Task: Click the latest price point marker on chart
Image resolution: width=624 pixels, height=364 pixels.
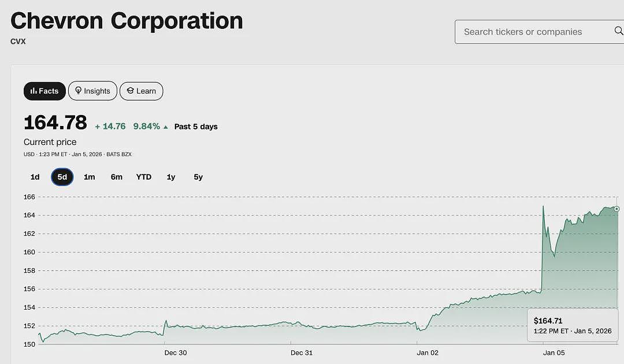Action: [x=616, y=209]
